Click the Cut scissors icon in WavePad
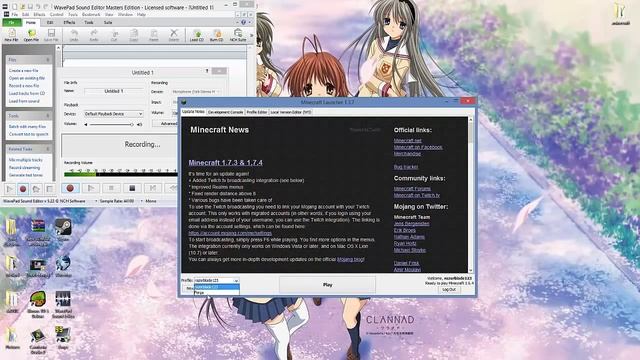 coord(114,35)
